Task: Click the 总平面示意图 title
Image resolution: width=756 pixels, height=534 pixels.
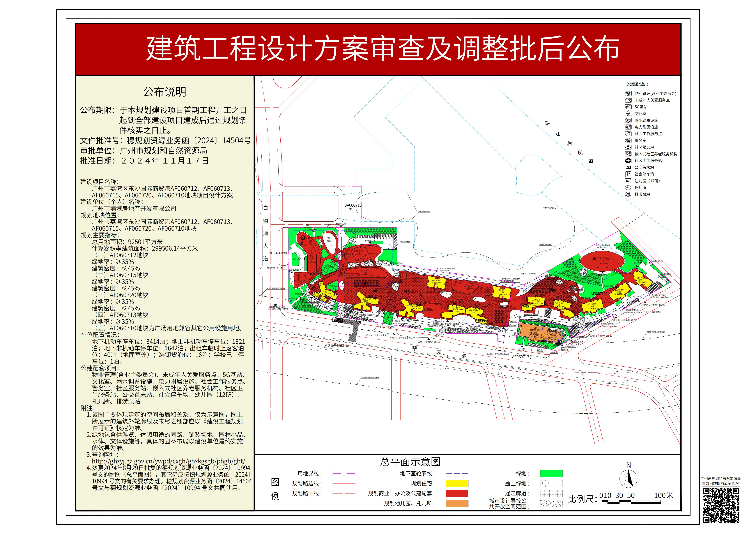Action: [410, 462]
